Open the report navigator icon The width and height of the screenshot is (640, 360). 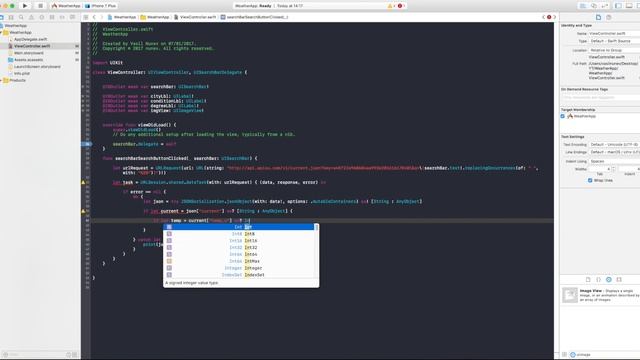(72, 17)
